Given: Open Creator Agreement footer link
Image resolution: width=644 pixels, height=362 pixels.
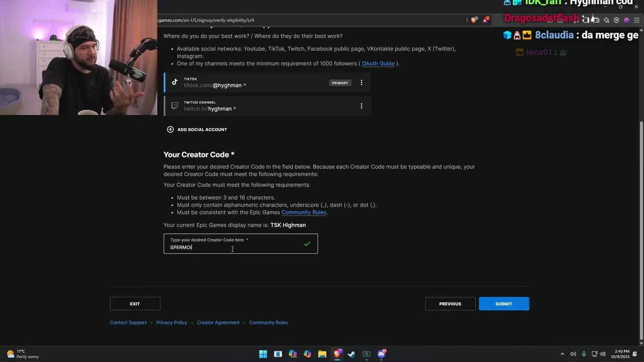Looking at the screenshot, I should click(x=218, y=322).
